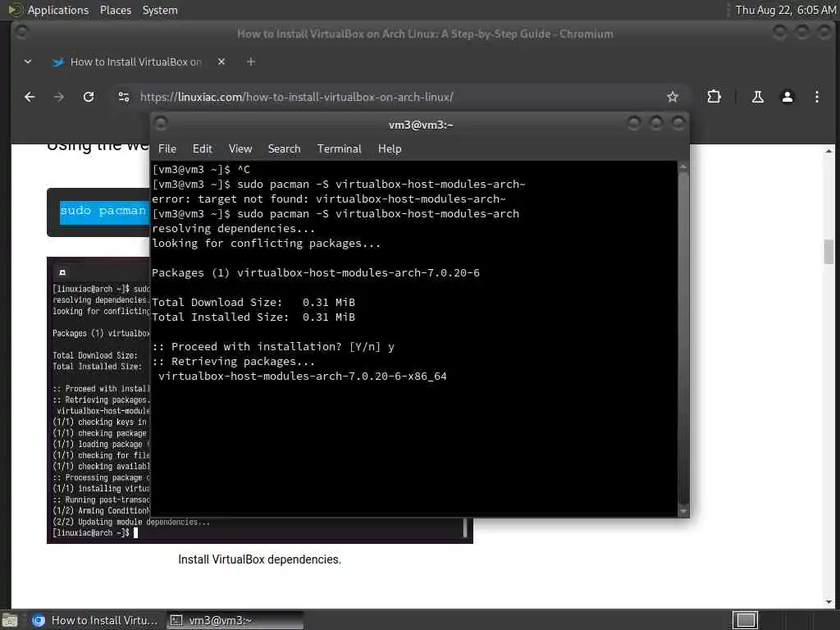The width and height of the screenshot is (840, 630).
Task: Open Chrome Labs flask icon
Action: [x=757, y=97]
